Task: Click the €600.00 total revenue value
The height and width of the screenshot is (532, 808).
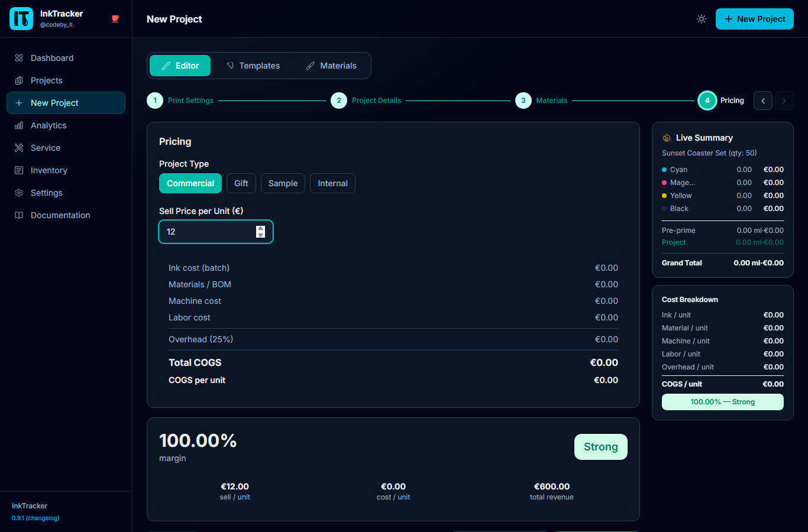Action: 552,486
